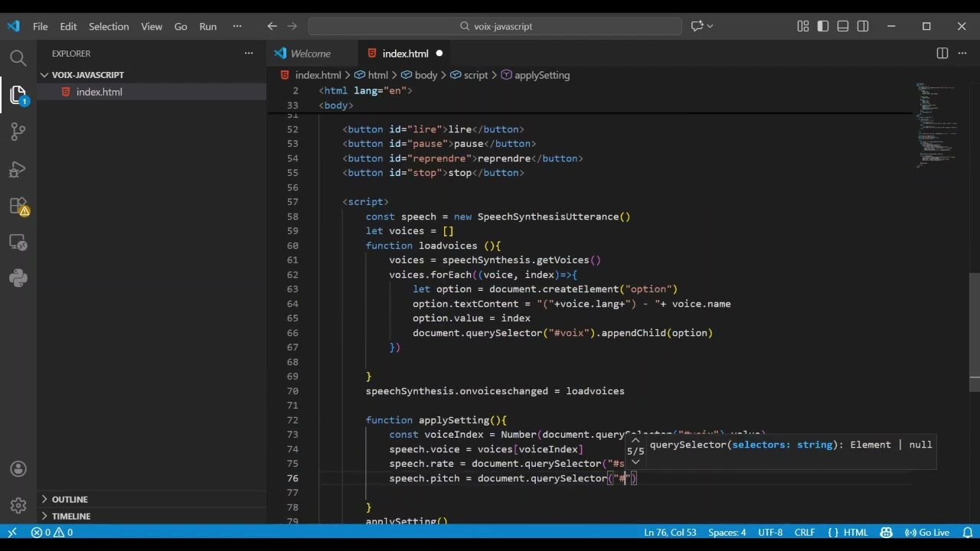Click the Copilot status bar icon
This screenshot has width=980, height=551.
click(887, 532)
